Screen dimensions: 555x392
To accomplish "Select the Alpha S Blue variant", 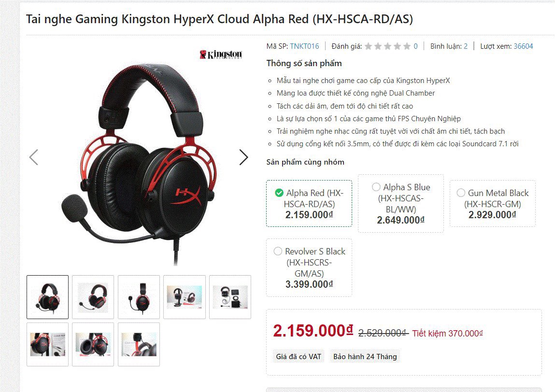I will pos(401,203).
